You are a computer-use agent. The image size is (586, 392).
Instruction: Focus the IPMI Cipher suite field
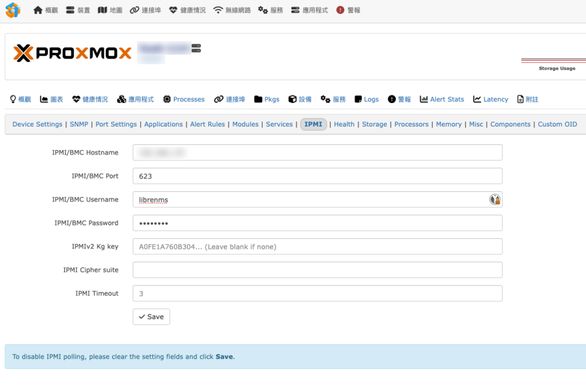tap(318, 270)
